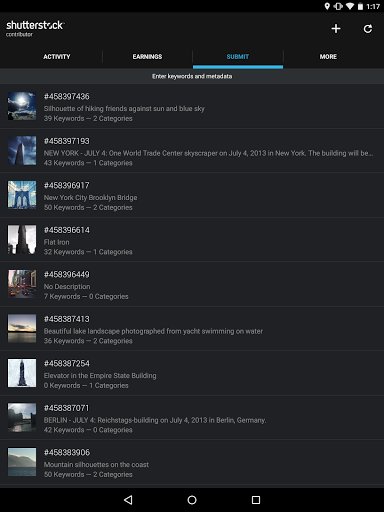The height and width of the screenshot is (512, 384).
Task: Open the Earnings tab
Action: coord(147,57)
